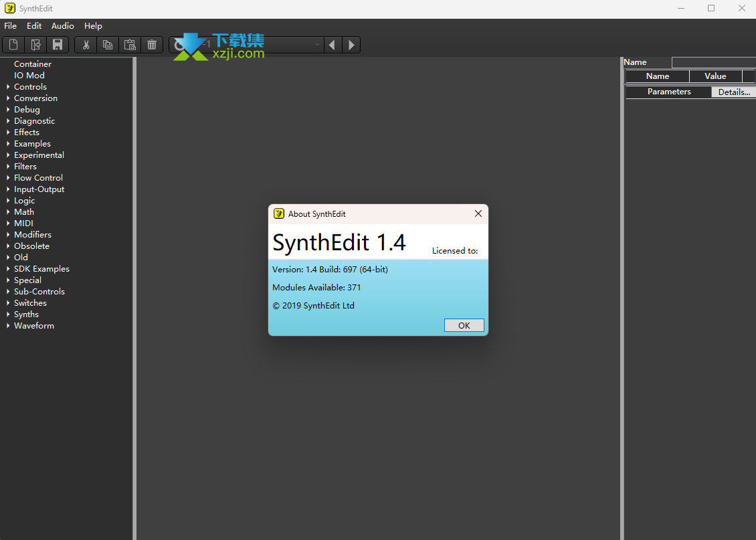
Task: Open the File menu
Action: [x=10, y=26]
